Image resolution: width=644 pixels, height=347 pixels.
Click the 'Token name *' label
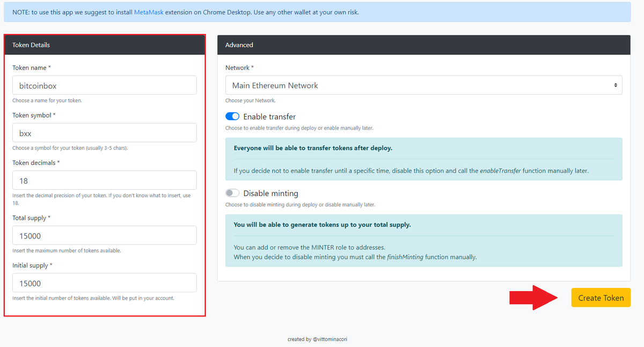coord(32,68)
